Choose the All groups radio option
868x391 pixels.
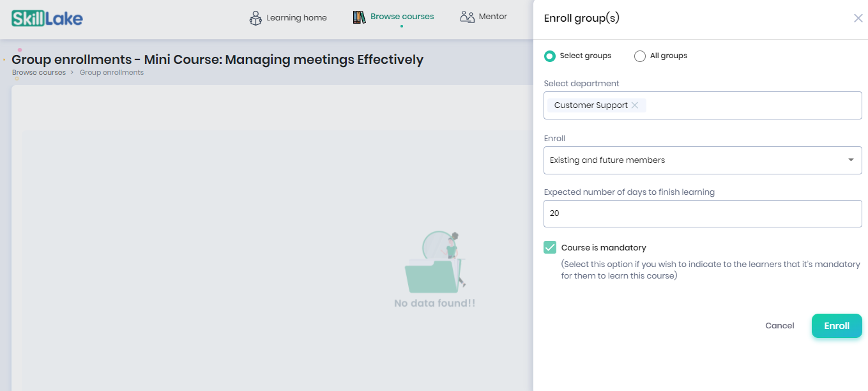640,56
